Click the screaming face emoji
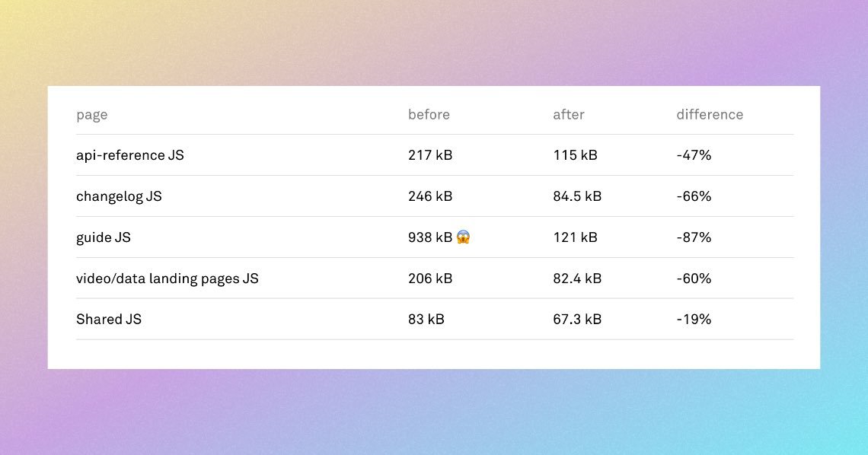 (x=464, y=237)
